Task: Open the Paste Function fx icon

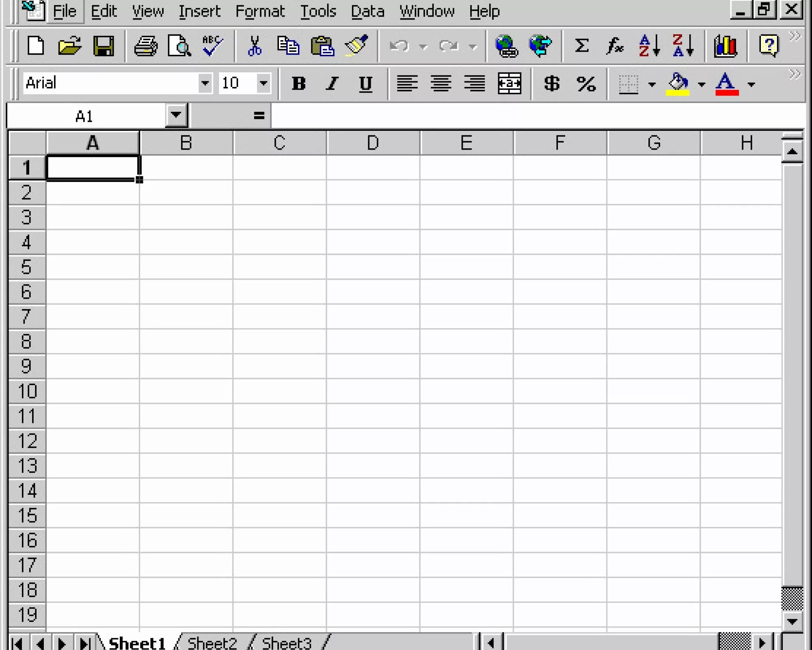Action: point(615,45)
